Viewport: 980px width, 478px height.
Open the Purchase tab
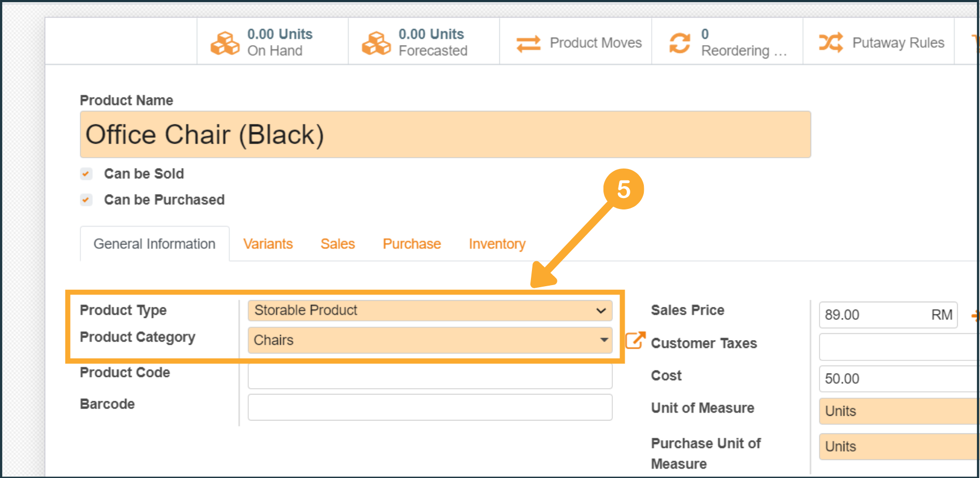click(412, 244)
